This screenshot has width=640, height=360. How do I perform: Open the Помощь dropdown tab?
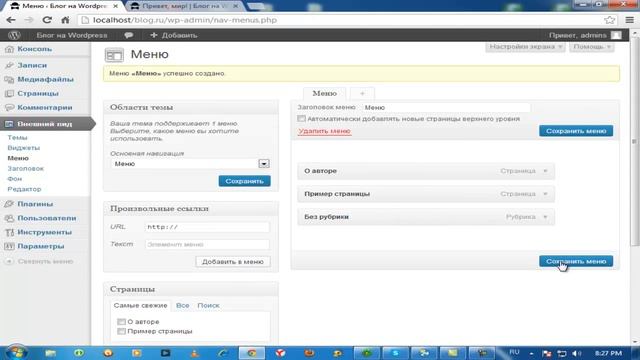pos(591,47)
